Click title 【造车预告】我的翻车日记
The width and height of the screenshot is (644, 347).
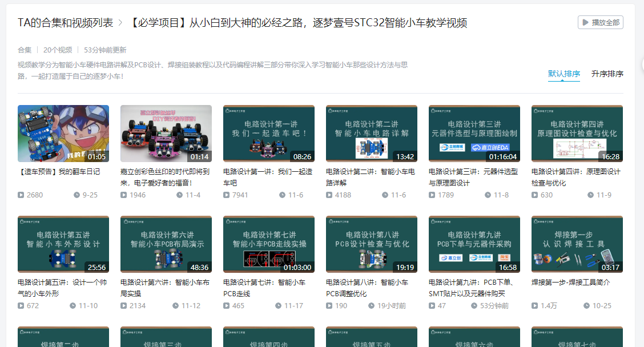coord(59,172)
